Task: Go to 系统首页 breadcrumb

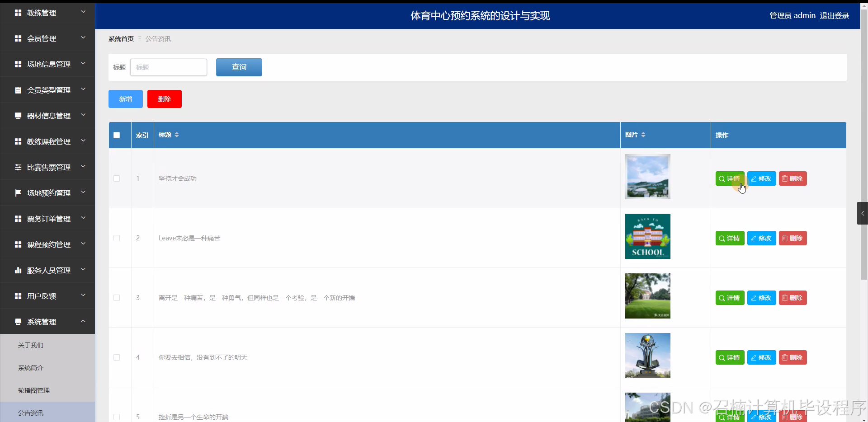Action: 121,39
